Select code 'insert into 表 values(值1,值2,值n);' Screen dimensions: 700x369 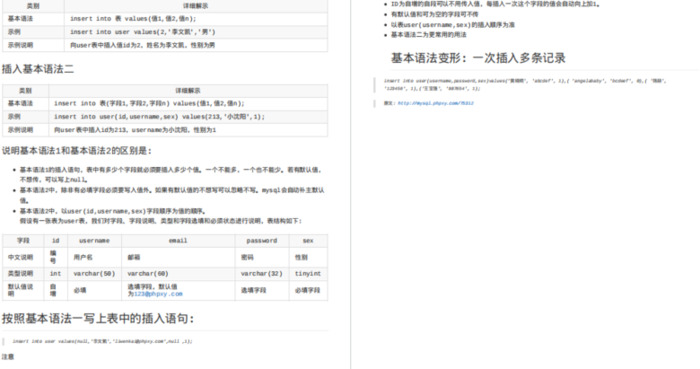pyautogui.click(x=133, y=19)
